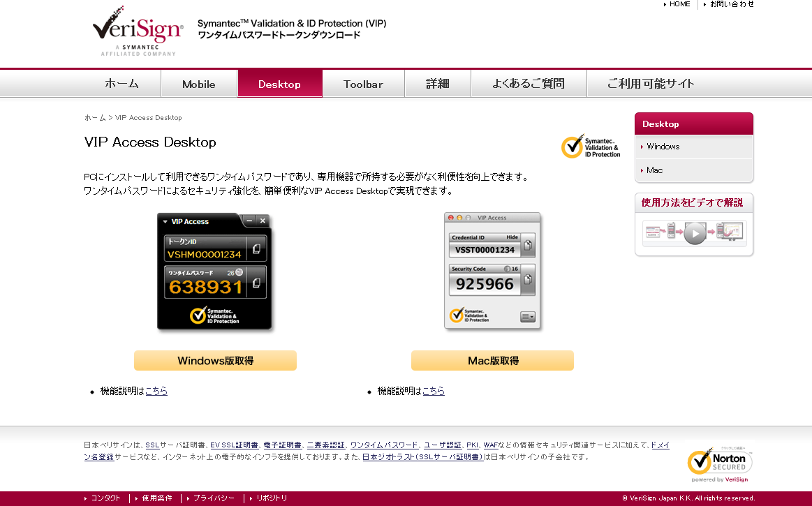The image size is (812, 506).
Task: Click the Mac VIP Access screenshot image
Action: [x=492, y=271]
